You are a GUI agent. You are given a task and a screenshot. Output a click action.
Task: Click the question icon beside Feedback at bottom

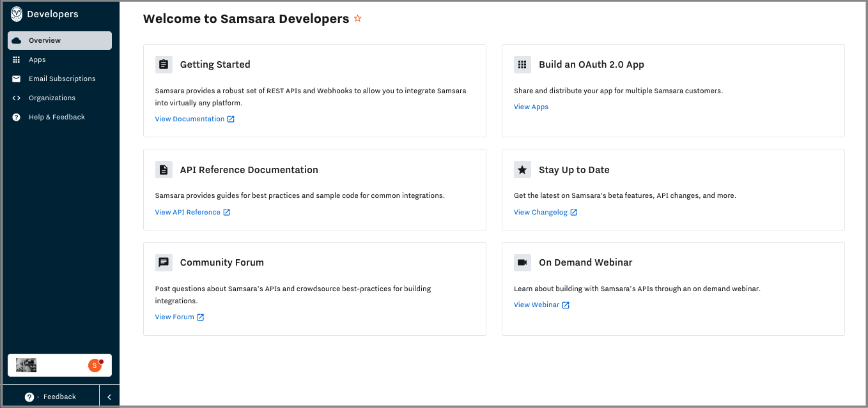[29, 397]
